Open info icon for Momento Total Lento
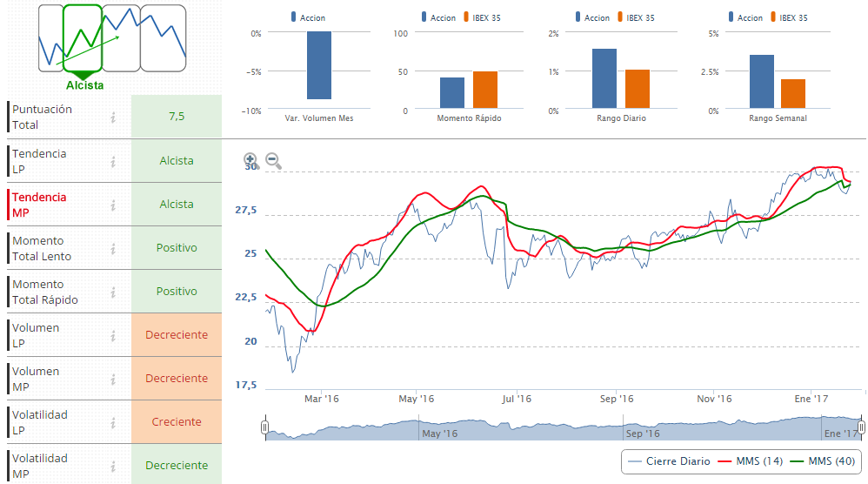This screenshot has width=868, height=484. coord(113,249)
